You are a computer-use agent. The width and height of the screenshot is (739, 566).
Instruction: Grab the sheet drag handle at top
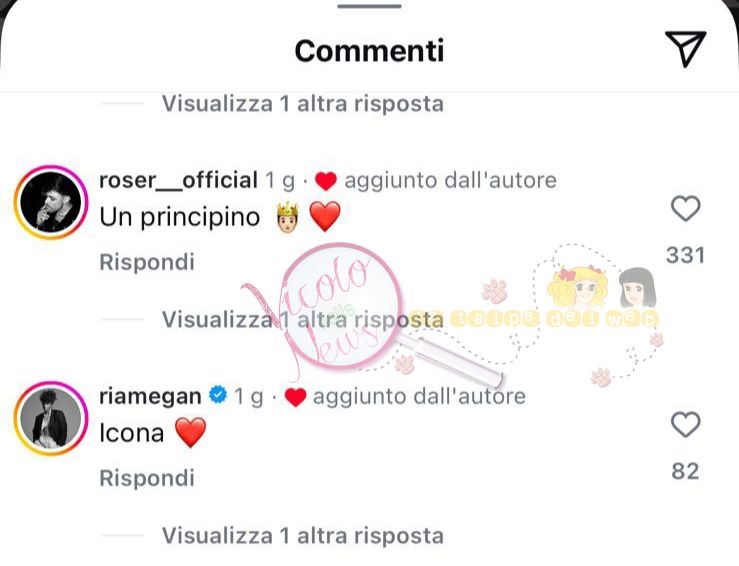[x=370, y=6]
